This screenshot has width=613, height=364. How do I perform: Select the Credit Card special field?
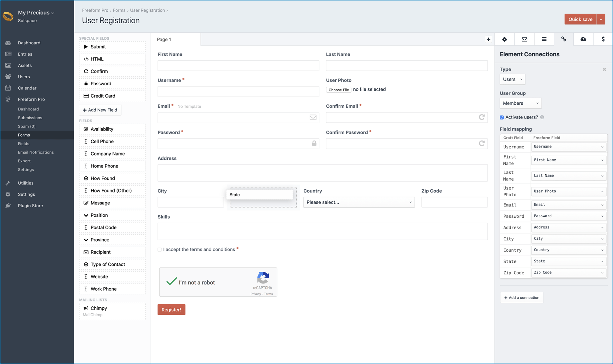(x=102, y=96)
